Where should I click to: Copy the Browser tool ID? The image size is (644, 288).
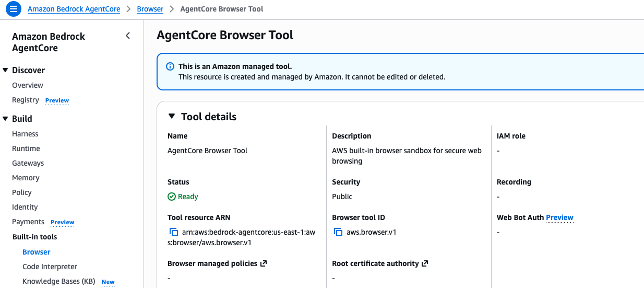click(338, 232)
